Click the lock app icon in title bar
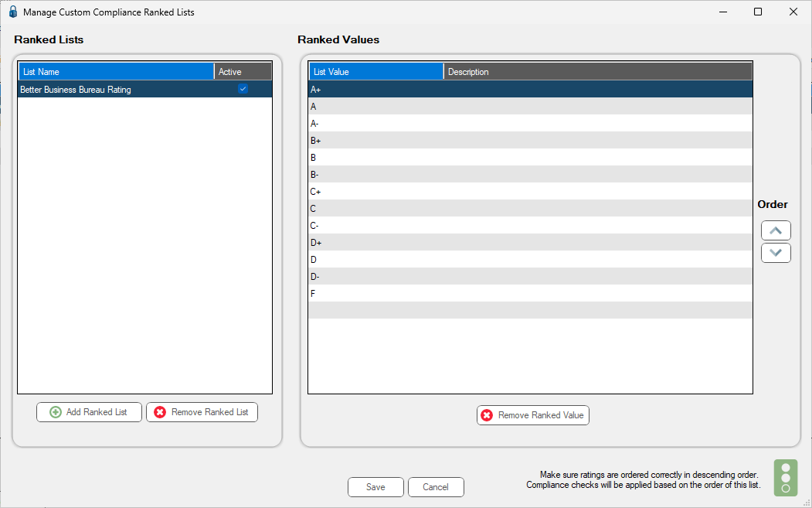Screen dimensions: 812x508 13,12
